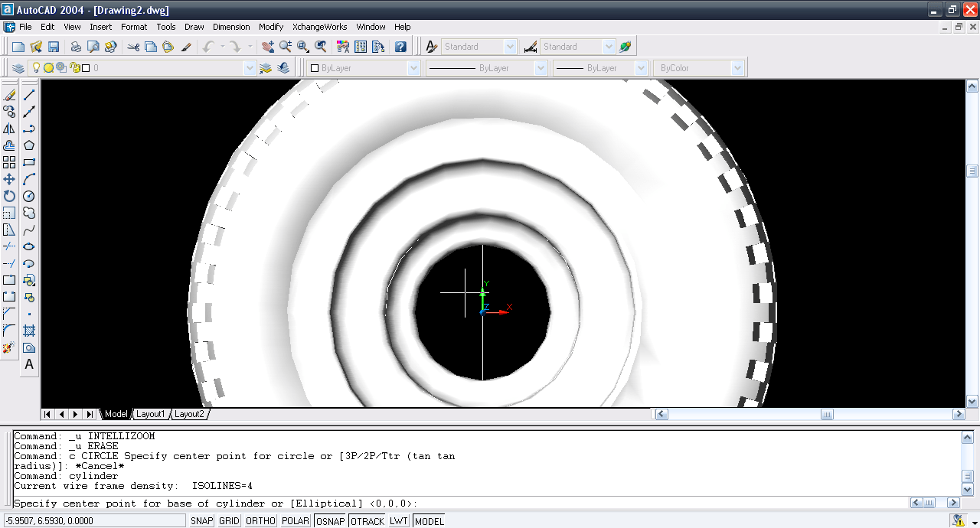
Task: Select the Array tool
Action: coord(9,162)
